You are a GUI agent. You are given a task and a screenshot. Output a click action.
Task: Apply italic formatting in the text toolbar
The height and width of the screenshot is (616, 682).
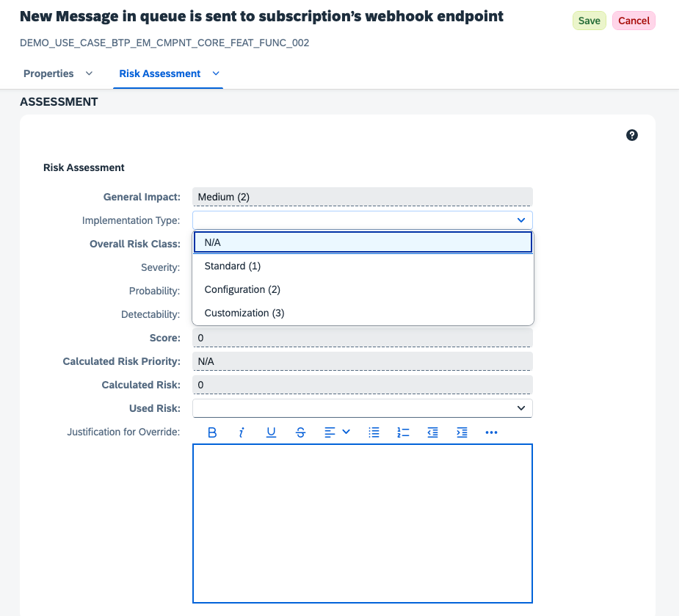click(242, 432)
